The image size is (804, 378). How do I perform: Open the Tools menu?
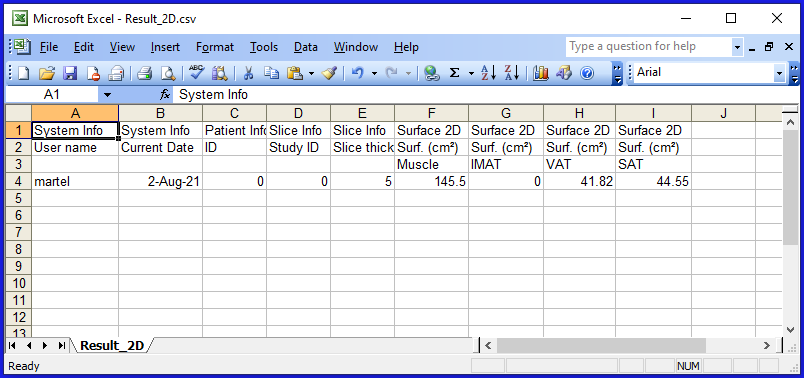point(264,47)
